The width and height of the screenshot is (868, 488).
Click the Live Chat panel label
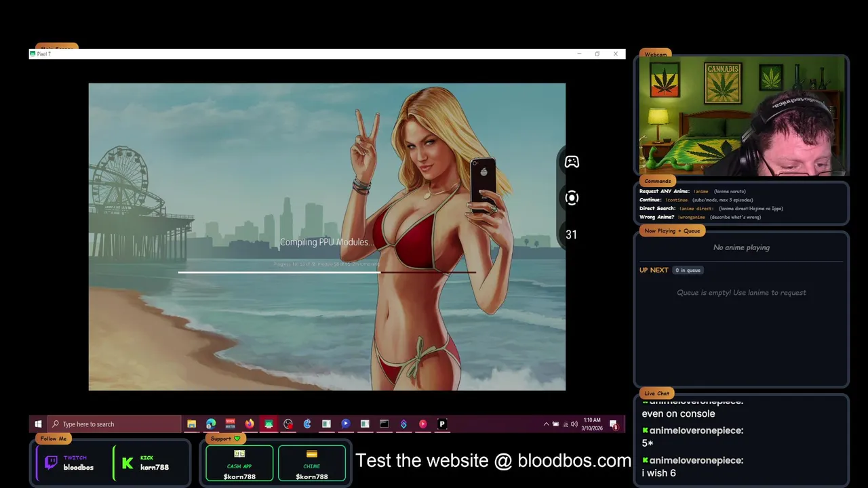(656, 393)
